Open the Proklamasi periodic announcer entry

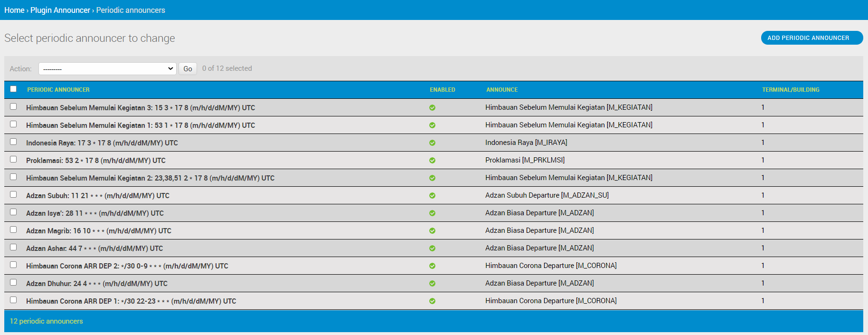point(95,161)
